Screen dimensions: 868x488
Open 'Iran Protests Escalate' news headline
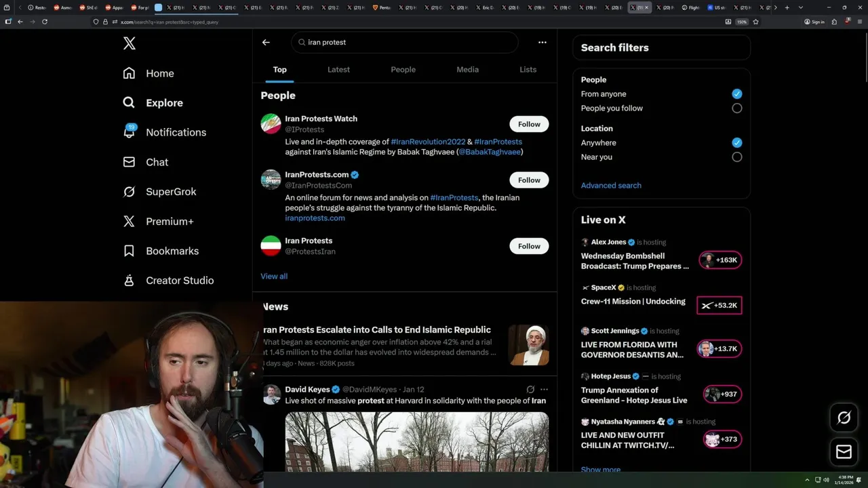click(377, 330)
